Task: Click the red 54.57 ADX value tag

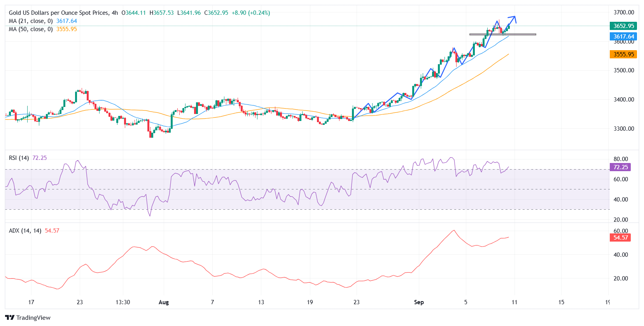Action: point(620,238)
